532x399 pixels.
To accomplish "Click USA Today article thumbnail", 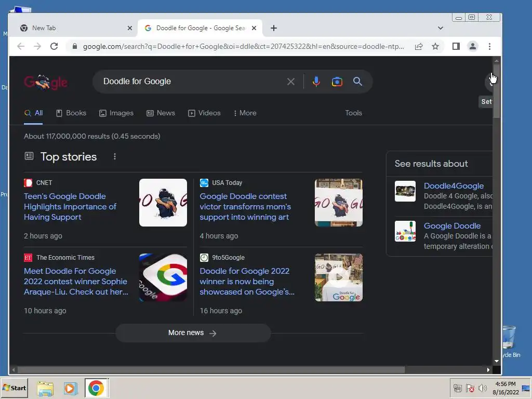I will pos(339,203).
